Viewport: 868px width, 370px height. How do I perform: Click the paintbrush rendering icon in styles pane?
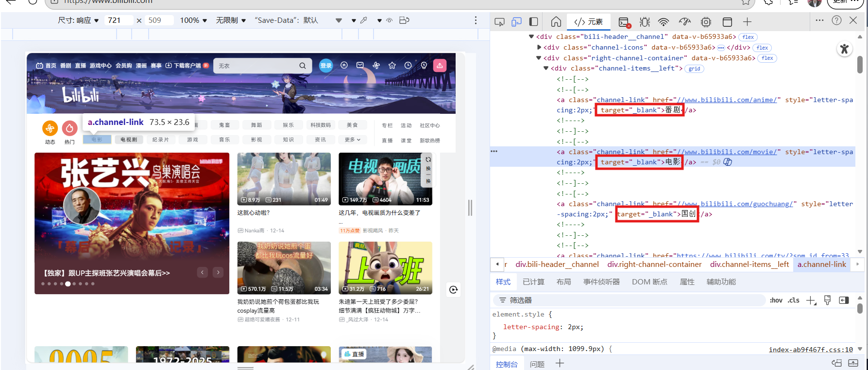[828, 300]
